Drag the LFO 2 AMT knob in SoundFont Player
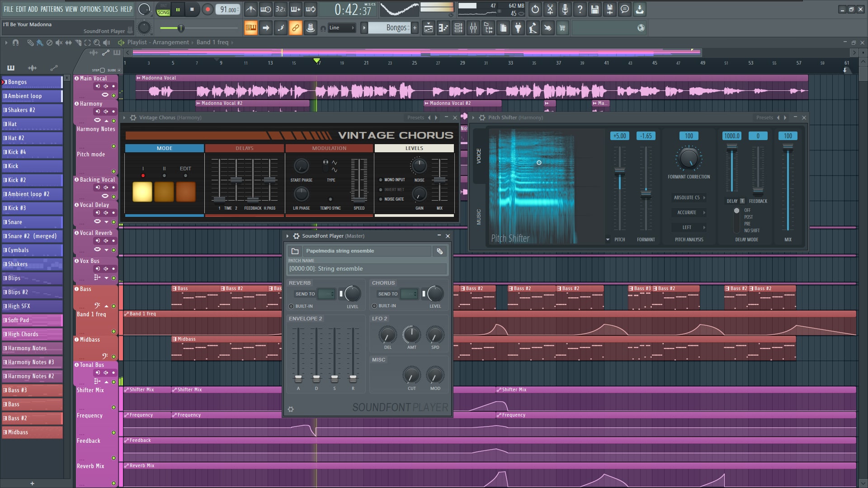868x488 pixels. point(411,335)
